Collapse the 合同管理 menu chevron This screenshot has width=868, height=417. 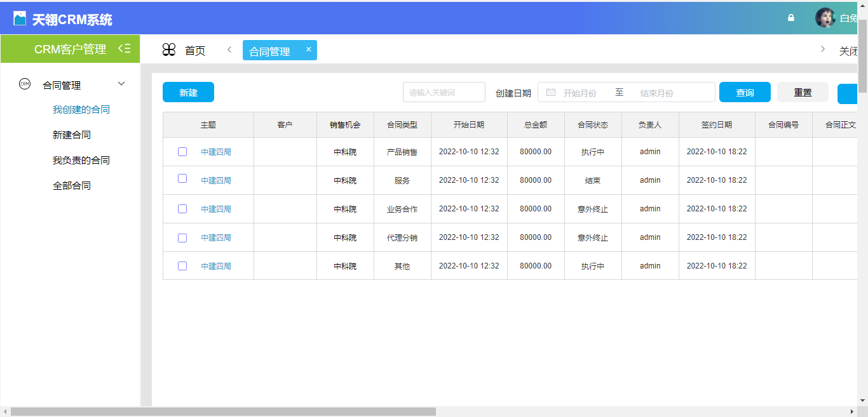click(121, 84)
